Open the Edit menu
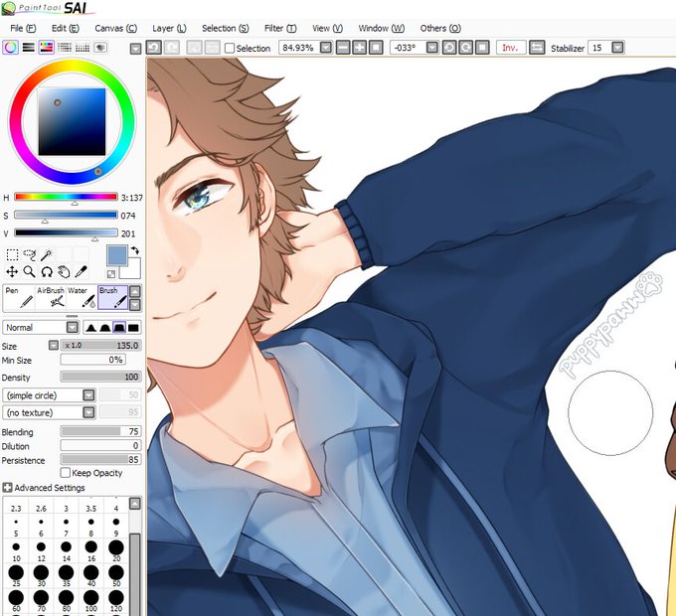676x616 pixels. point(65,29)
